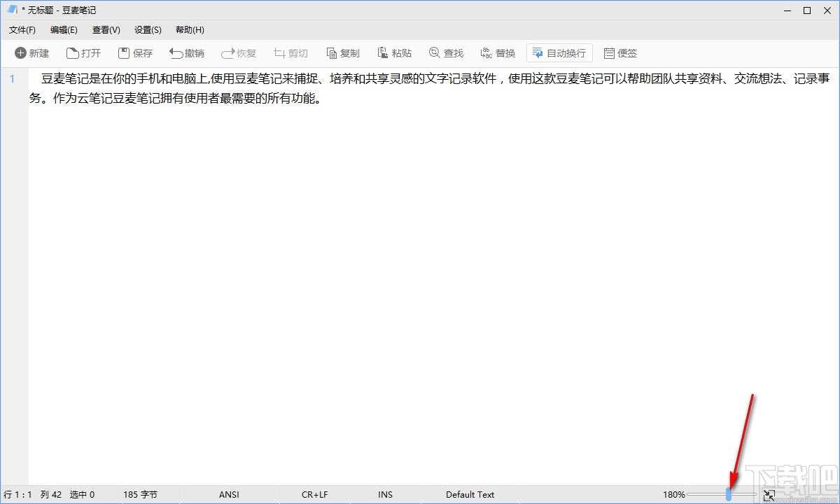Click the 新建 new document button
This screenshot has width=840, height=504.
coord(32,53)
